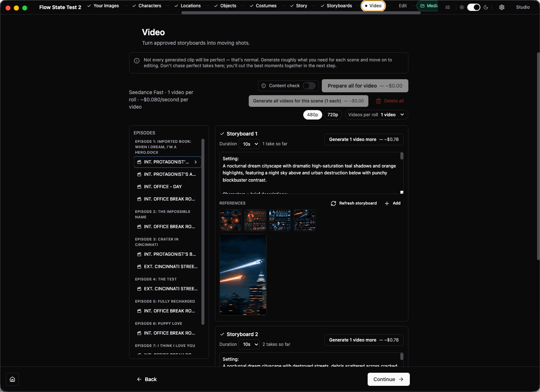Open the settings gear icon
Image resolution: width=540 pixels, height=392 pixels.
pyautogui.click(x=502, y=7)
